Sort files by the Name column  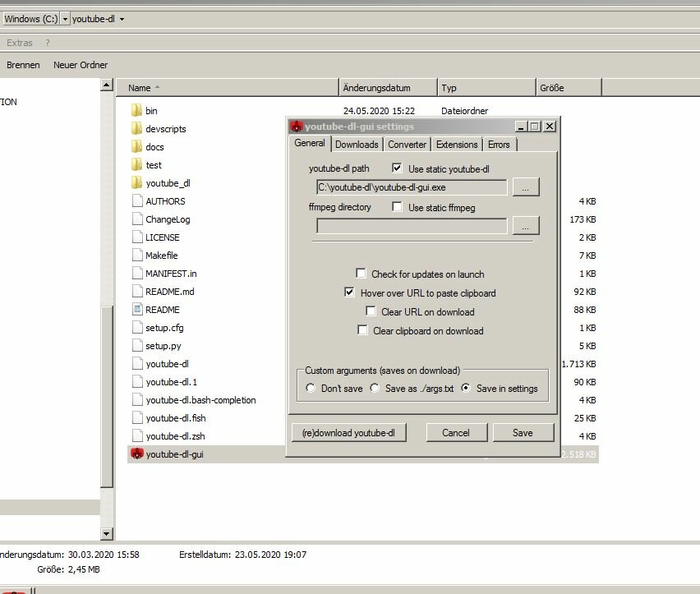coord(228,87)
